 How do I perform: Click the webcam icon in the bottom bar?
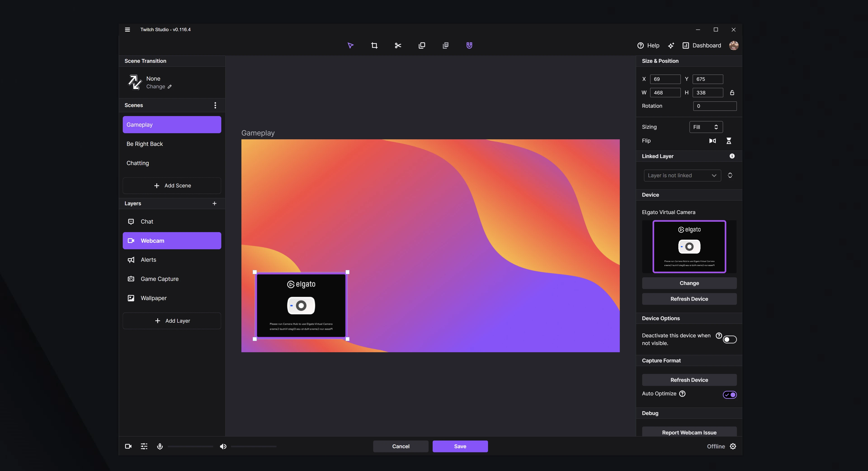coord(128,446)
